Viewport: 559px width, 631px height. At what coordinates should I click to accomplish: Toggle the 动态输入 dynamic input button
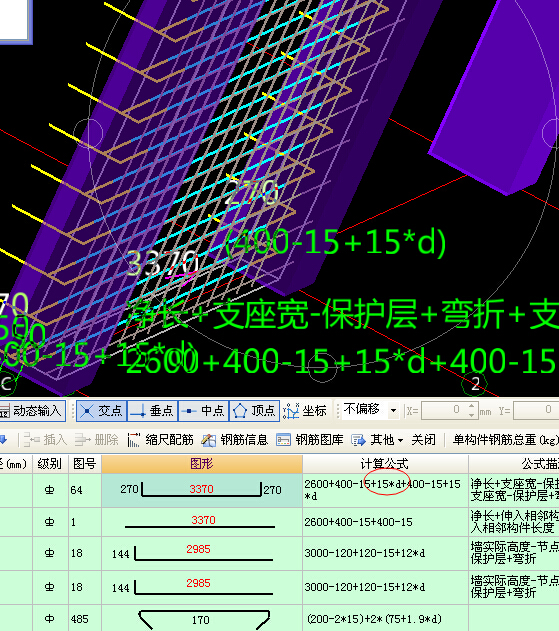(x=32, y=411)
